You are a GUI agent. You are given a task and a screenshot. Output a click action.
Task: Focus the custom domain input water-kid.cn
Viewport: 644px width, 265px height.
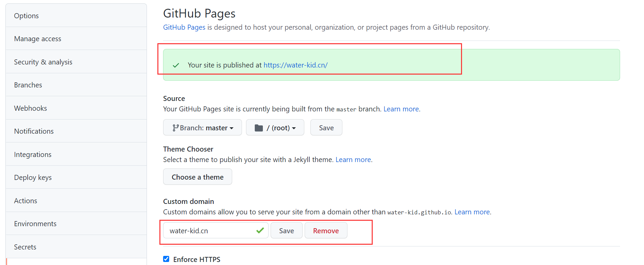(x=216, y=231)
